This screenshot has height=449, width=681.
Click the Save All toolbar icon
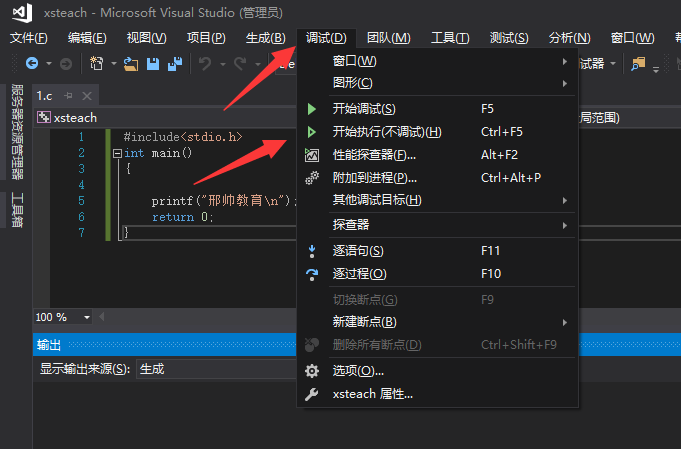pyautogui.click(x=174, y=63)
